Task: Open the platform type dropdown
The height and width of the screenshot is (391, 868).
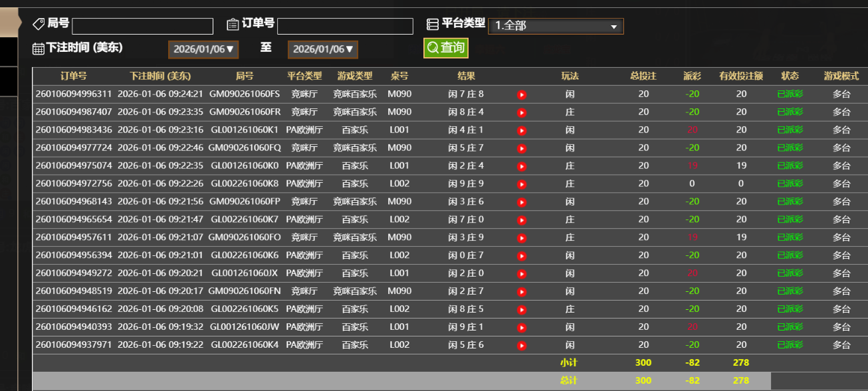Action: 556,27
